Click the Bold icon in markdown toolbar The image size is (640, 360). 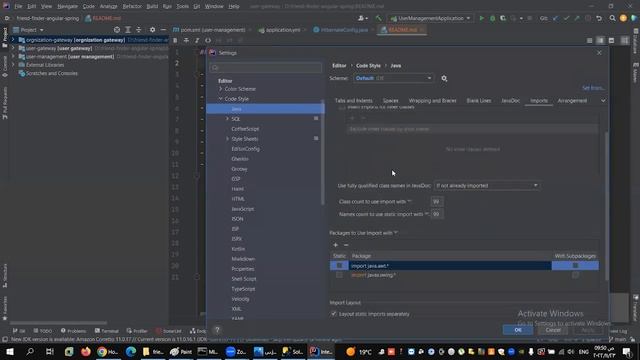coord(175,40)
